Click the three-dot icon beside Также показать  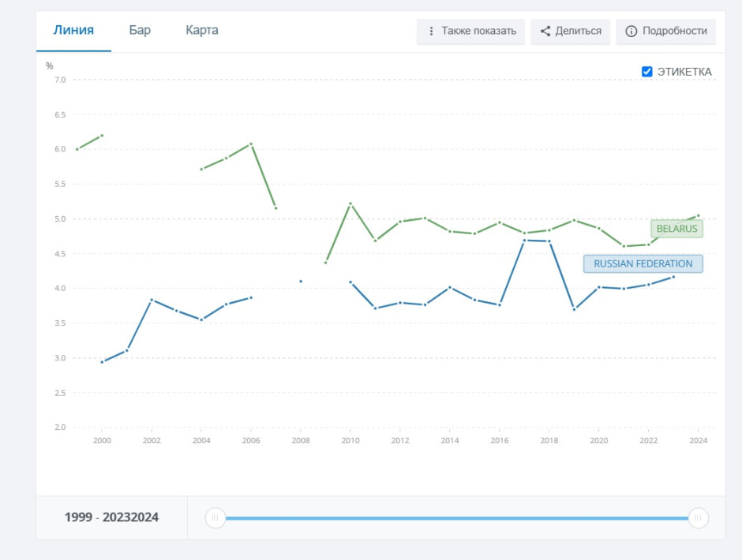click(x=431, y=32)
